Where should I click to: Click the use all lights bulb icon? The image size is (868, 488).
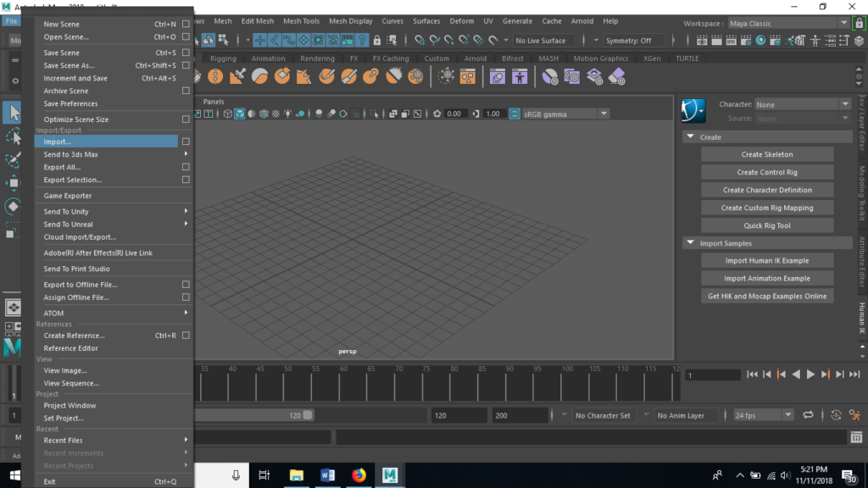[288, 114]
